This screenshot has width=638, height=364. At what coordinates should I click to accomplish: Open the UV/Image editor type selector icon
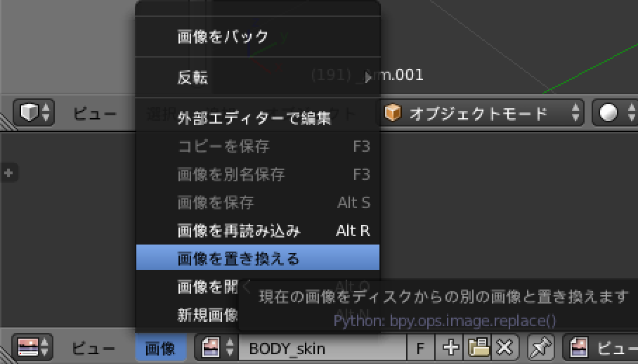point(34,348)
